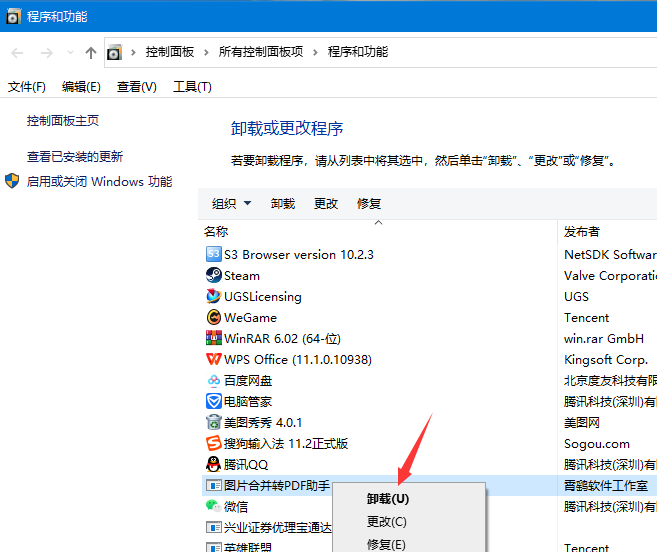Open the 编辑(E) menu
Viewport: 657px width, 552px height.
tap(81, 87)
